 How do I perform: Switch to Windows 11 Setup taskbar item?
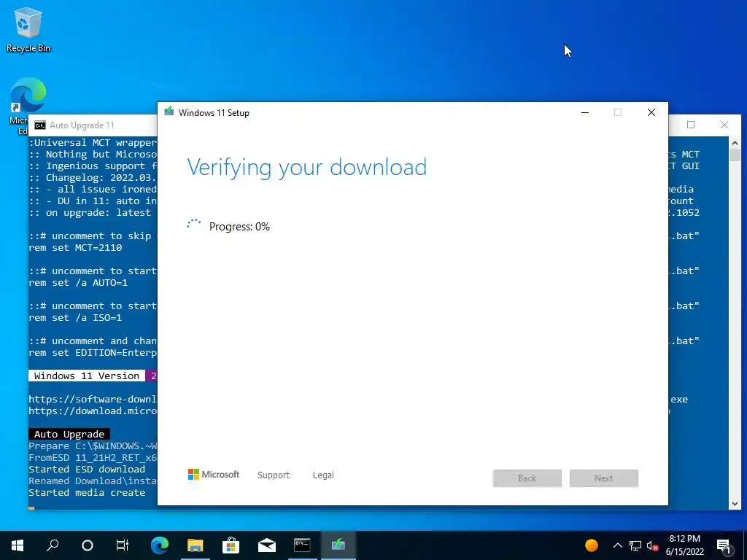(x=338, y=545)
